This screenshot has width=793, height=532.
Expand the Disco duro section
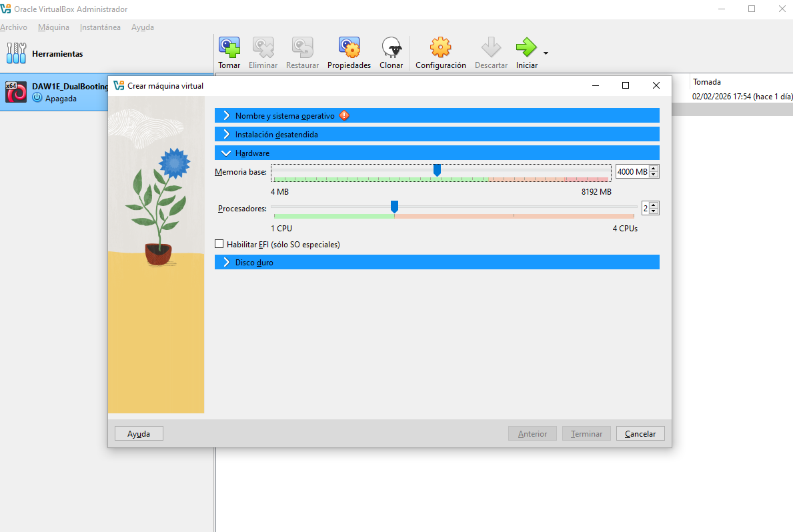click(437, 262)
